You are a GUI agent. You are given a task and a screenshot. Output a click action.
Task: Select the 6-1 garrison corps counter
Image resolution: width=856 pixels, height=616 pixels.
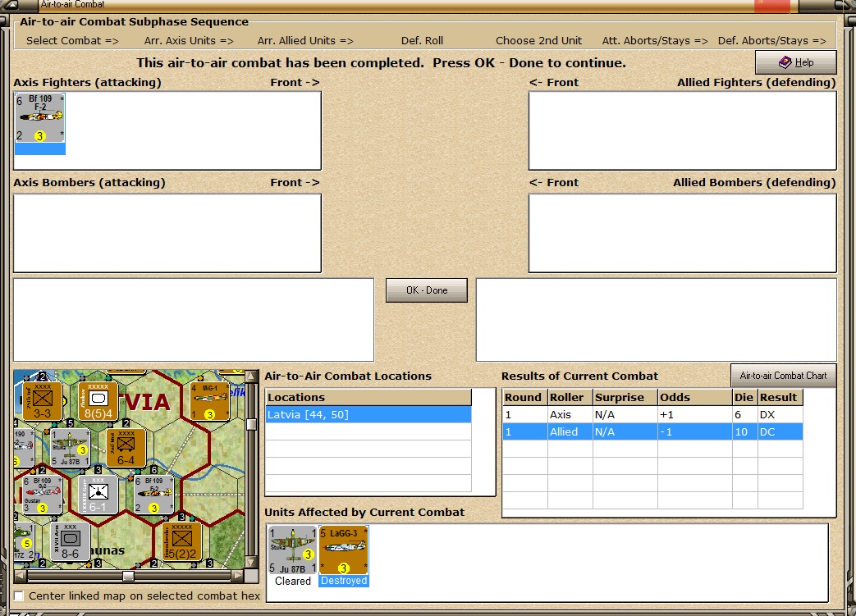coord(98,495)
